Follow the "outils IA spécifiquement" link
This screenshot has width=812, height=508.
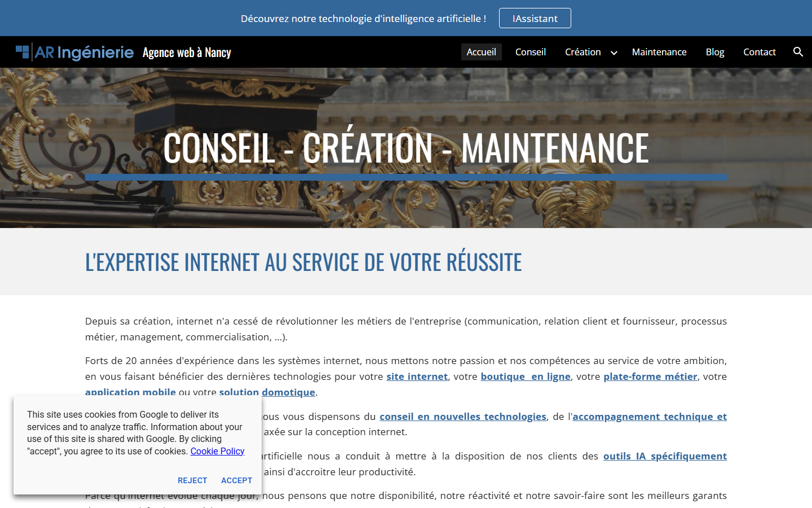[665, 456]
